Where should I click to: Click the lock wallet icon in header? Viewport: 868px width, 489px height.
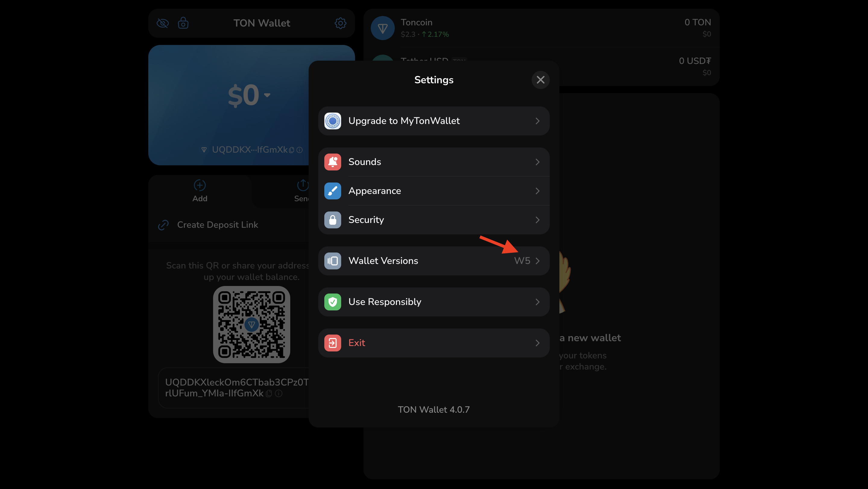183,23
